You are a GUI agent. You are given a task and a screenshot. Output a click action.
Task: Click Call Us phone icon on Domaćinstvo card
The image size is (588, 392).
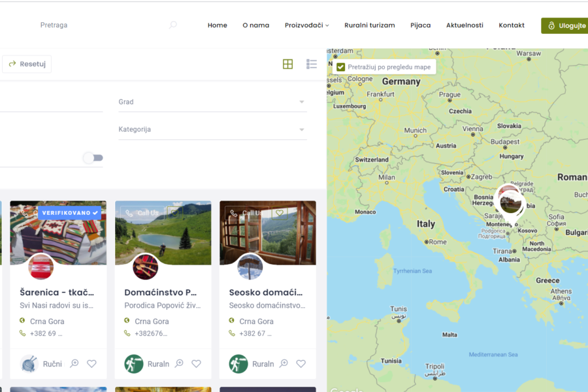129,213
